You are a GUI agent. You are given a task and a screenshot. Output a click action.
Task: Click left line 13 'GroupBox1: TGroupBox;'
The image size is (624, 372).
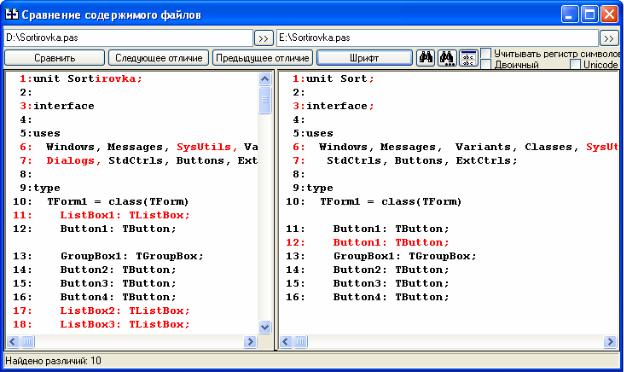(132, 256)
